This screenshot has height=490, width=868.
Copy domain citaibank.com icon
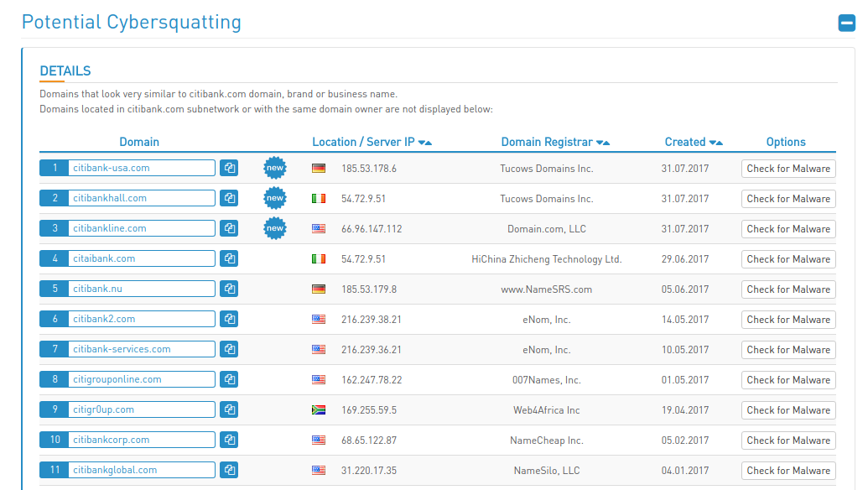pos(229,258)
